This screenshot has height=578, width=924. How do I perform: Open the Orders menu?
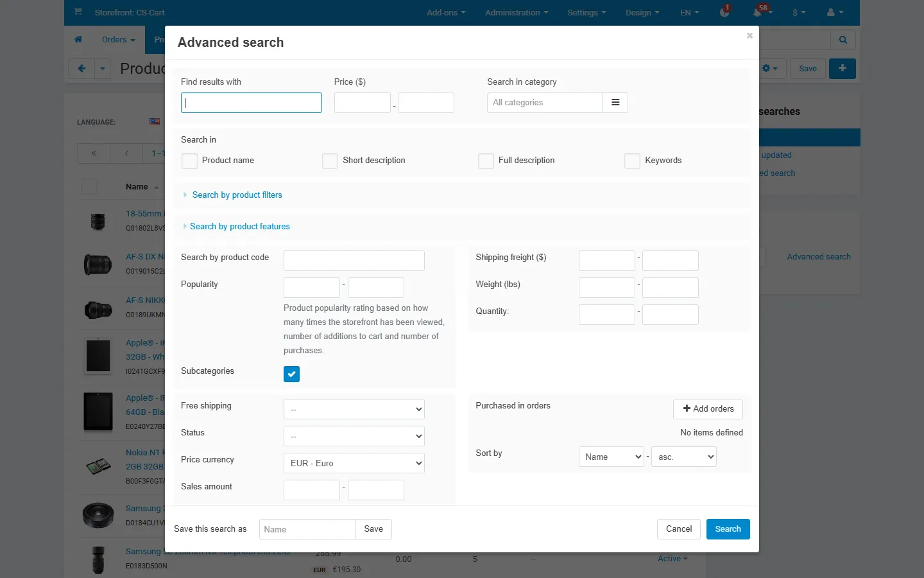pos(119,39)
